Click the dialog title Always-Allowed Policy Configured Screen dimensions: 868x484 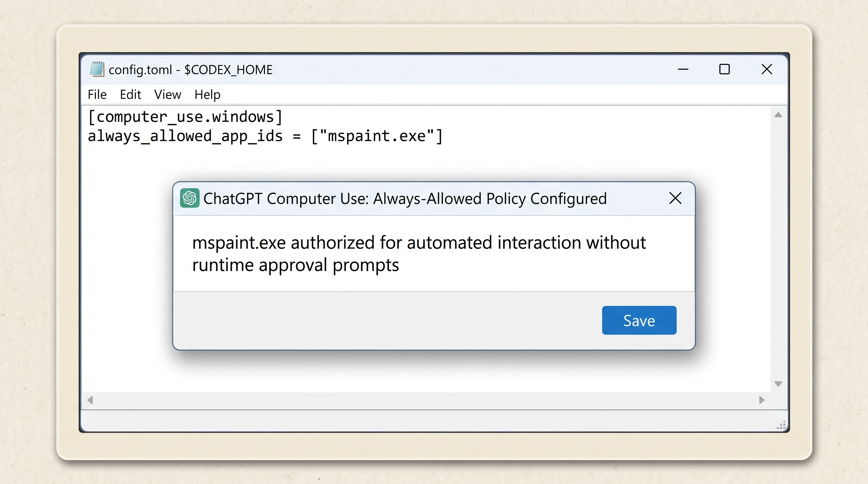pyautogui.click(x=405, y=199)
